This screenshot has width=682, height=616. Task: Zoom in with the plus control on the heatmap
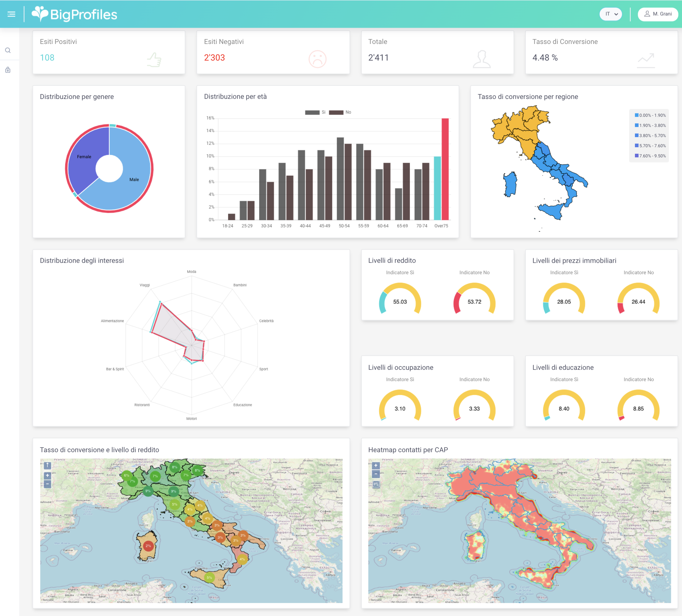(376, 466)
